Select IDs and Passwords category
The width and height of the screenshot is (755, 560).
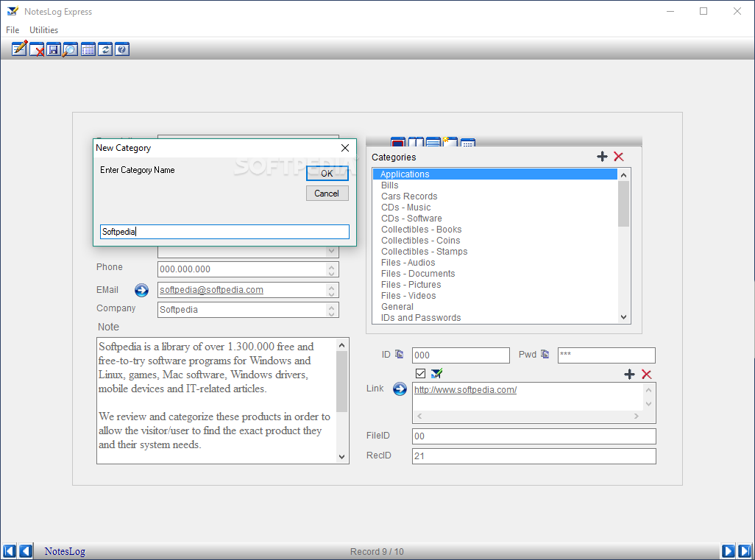pos(495,318)
